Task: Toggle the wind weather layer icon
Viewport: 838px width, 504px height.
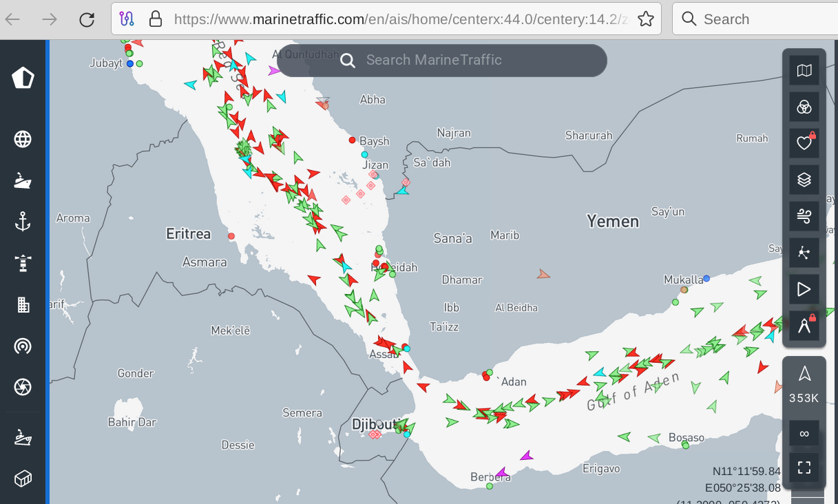Action: tap(804, 216)
